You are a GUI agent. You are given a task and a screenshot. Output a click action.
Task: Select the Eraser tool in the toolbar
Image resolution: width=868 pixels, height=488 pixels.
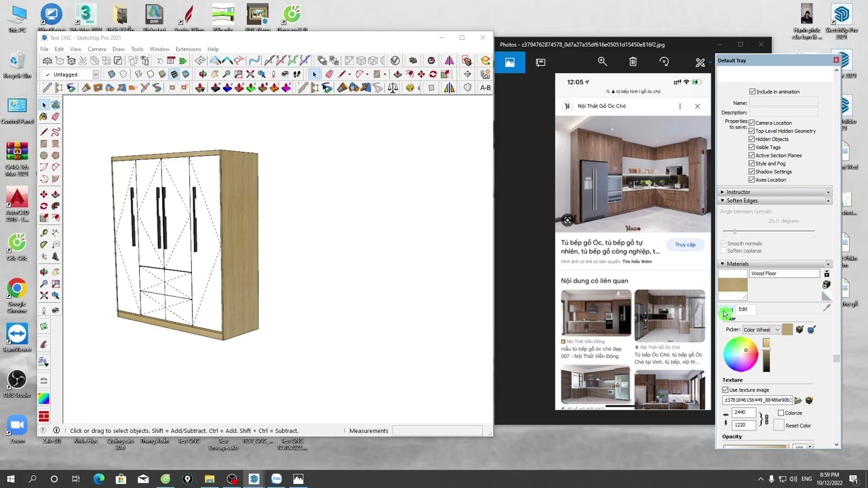point(56,117)
